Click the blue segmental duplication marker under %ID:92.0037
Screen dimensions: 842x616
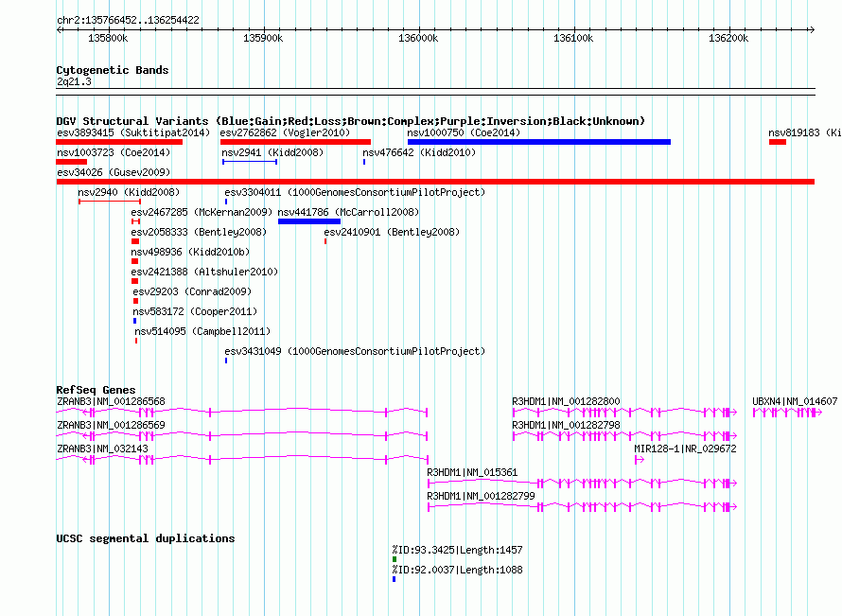click(x=395, y=579)
